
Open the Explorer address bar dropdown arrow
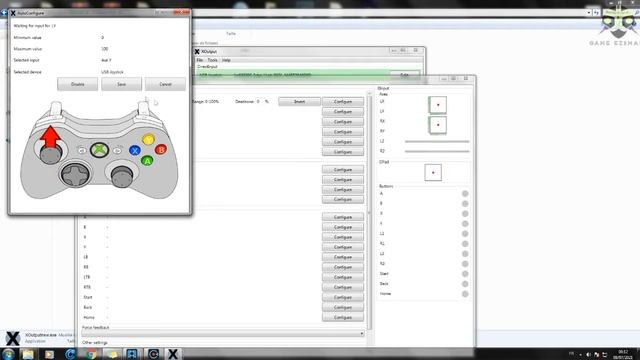tap(589, 13)
